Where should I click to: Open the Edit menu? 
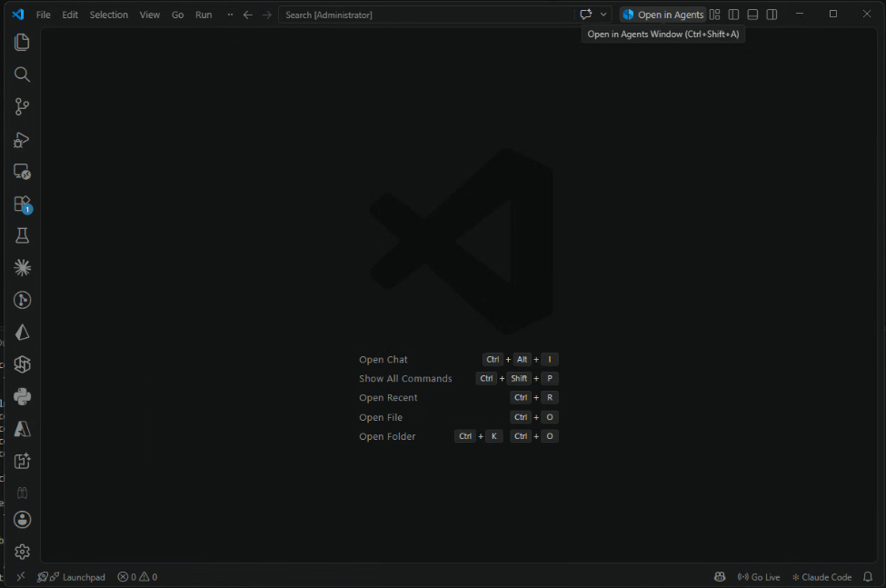coord(70,15)
